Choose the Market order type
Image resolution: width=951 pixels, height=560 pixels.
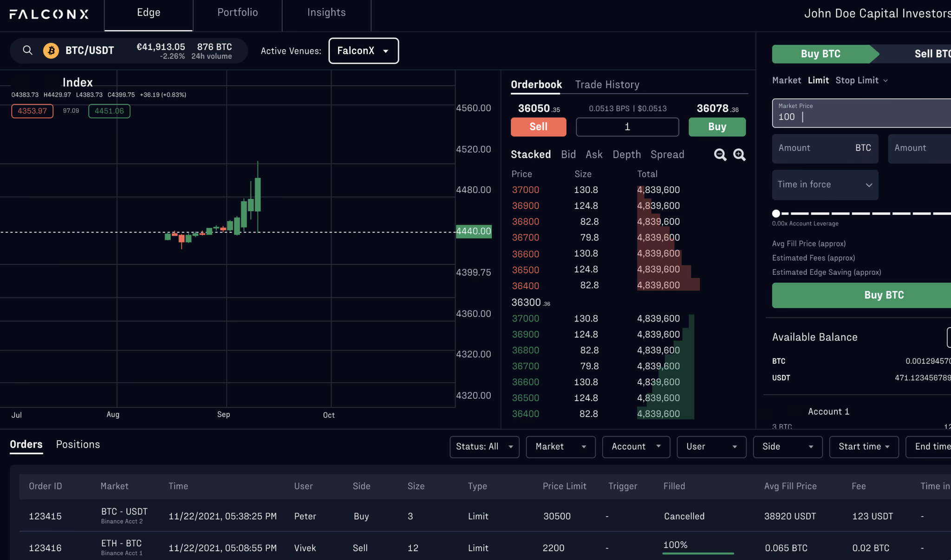tap(786, 80)
